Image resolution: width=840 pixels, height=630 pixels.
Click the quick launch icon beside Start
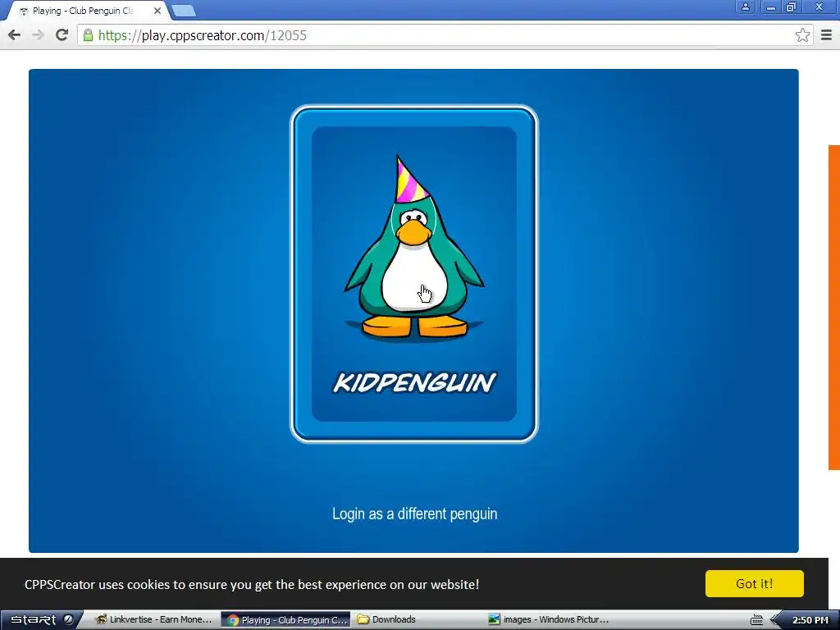[69, 620]
